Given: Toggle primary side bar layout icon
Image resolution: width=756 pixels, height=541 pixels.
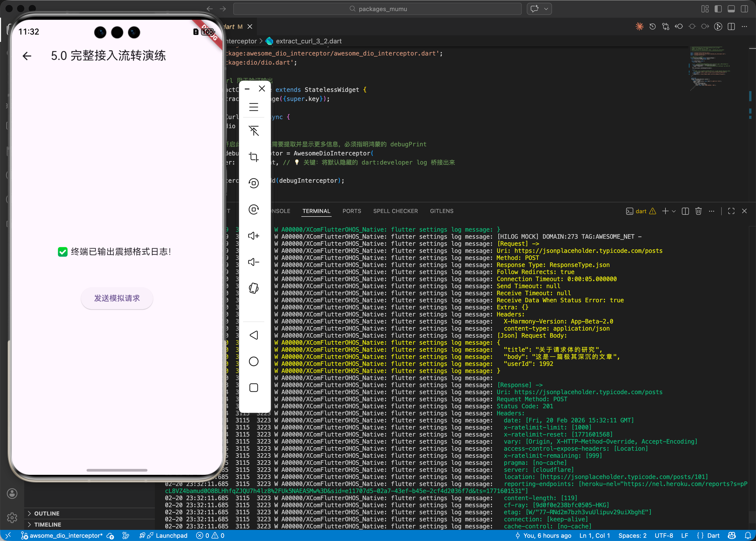Looking at the screenshot, I should pos(718,9).
